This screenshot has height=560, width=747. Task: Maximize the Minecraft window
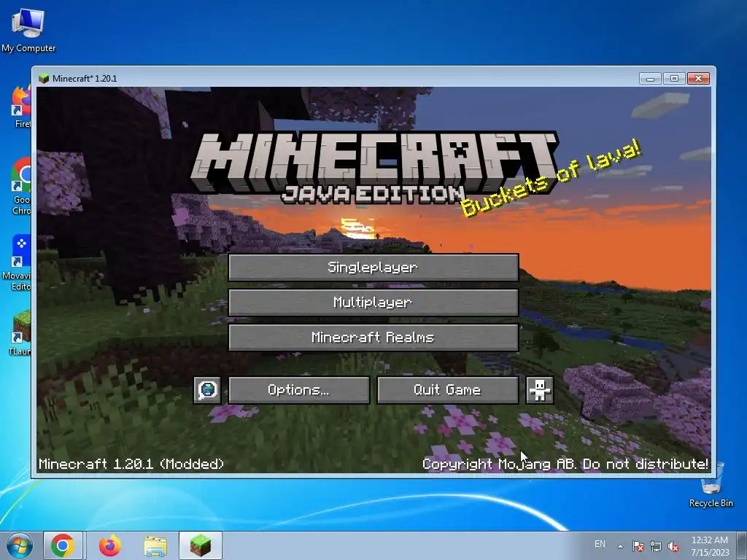click(x=674, y=78)
